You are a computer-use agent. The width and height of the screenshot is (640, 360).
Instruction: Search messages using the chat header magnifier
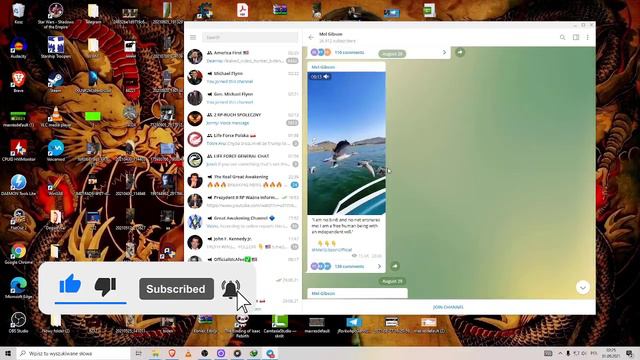point(562,37)
